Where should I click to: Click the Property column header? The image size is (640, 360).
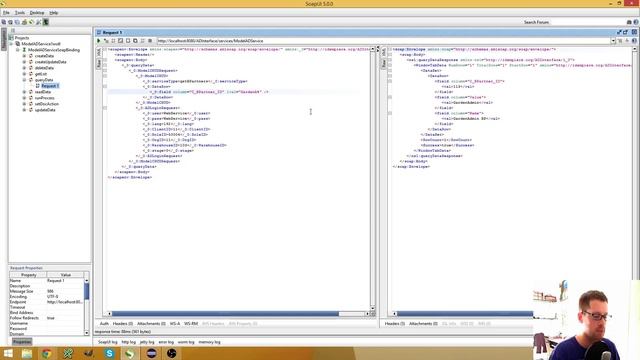click(x=29, y=275)
